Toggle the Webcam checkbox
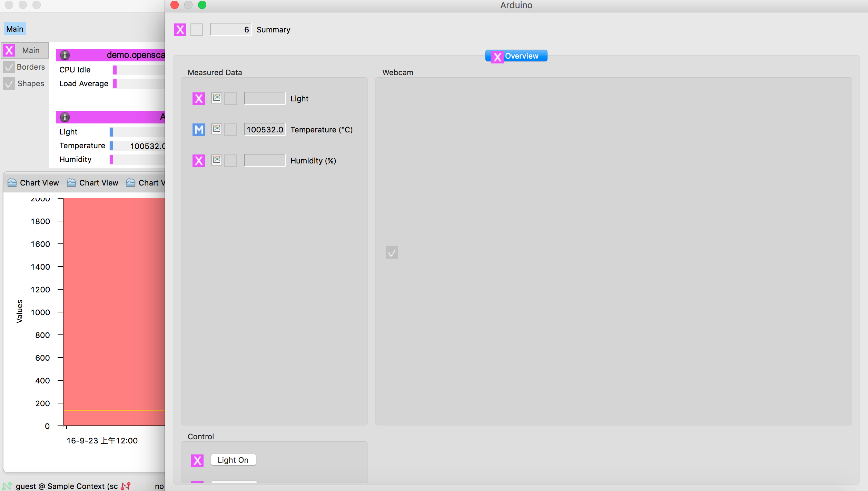This screenshot has width=868, height=491. coord(392,253)
